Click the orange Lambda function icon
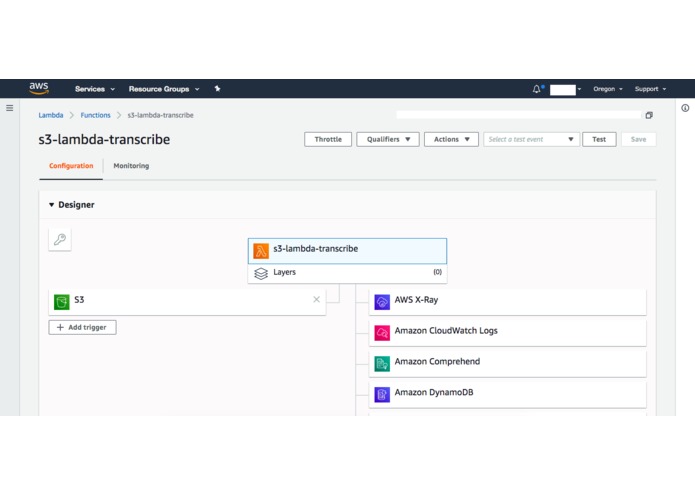This screenshot has width=695, height=494. tap(261, 251)
